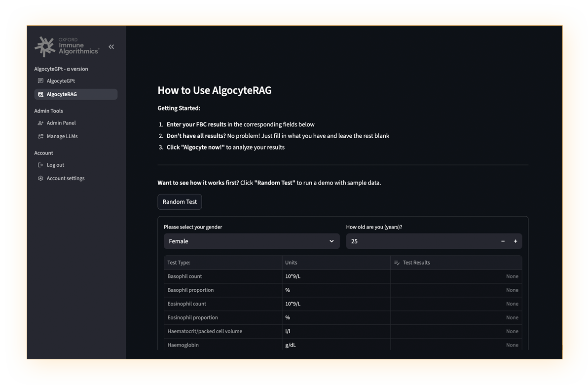The image size is (588, 385).
Task: Click the 'Account' section label
Action: pos(43,153)
